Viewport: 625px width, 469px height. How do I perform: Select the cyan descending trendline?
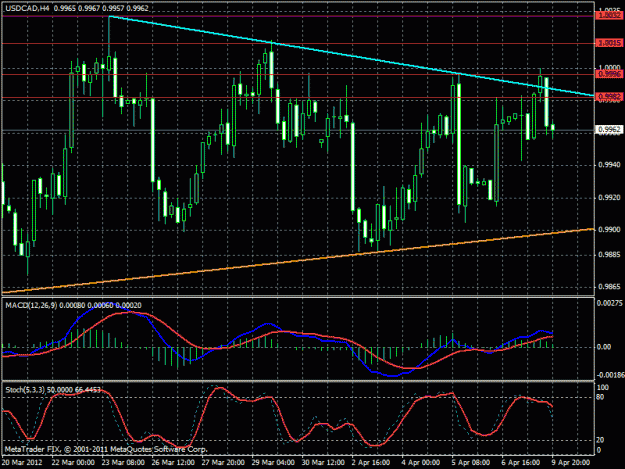(351, 56)
